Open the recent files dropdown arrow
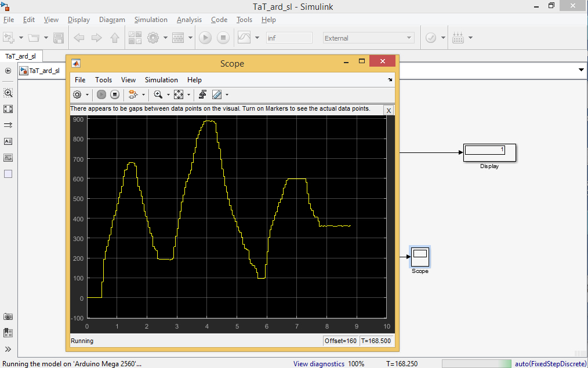The image size is (588, 368). click(x=46, y=38)
